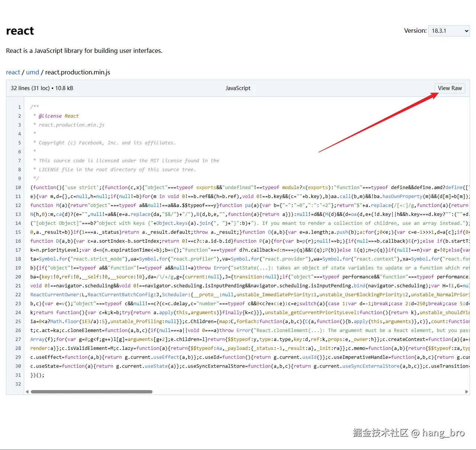The width and height of the screenshot is (476, 450).
Task: Click the 'c.useState=function(a)' code on line 30
Action: coord(63,366)
